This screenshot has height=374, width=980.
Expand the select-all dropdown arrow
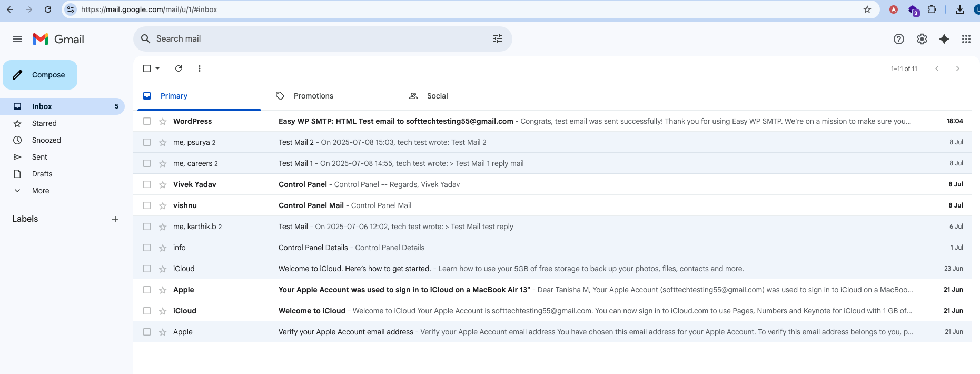[x=157, y=68]
